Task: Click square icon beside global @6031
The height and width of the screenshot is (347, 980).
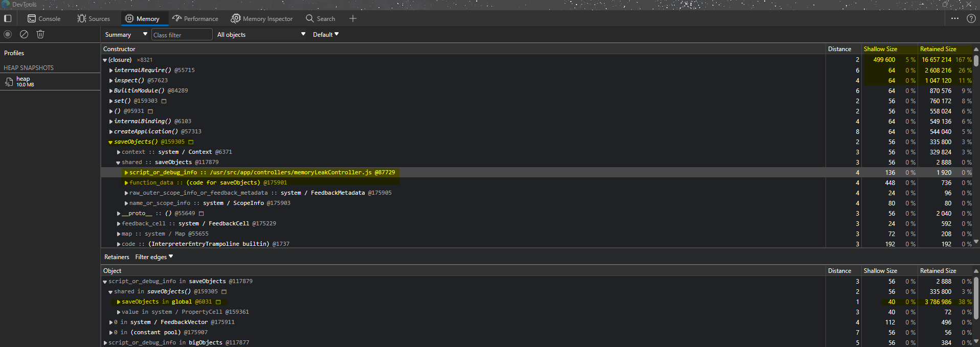Action: point(218,302)
